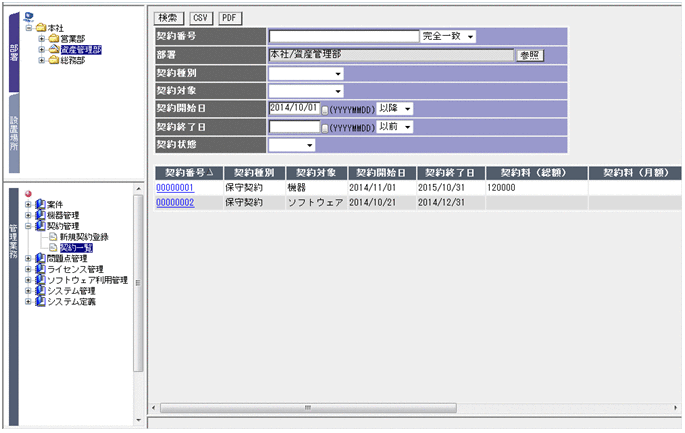Collapse the 契約管理 node
This screenshot has width=685, height=433.
[x=28, y=226]
